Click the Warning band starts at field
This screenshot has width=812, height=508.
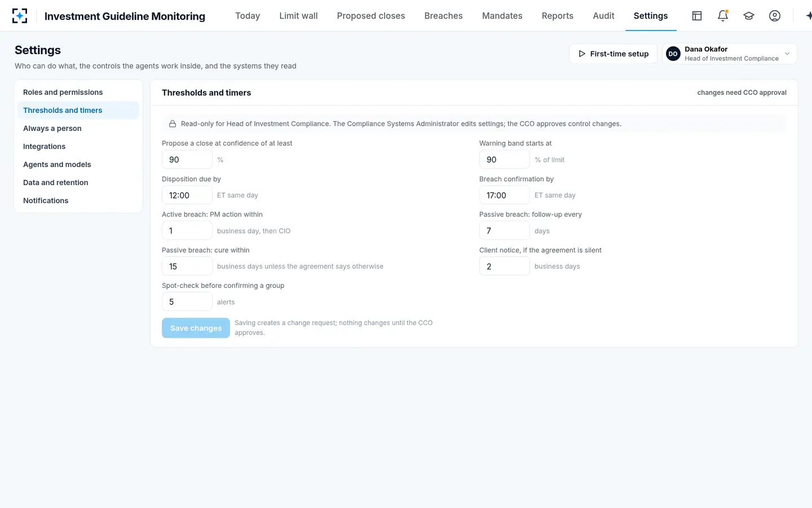coord(505,160)
